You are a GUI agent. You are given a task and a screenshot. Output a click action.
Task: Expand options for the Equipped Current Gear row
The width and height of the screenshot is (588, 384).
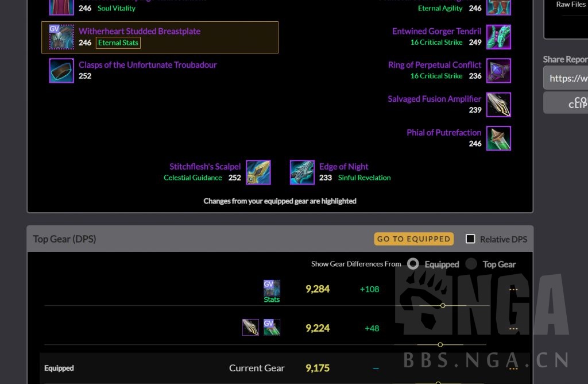[513, 368]
